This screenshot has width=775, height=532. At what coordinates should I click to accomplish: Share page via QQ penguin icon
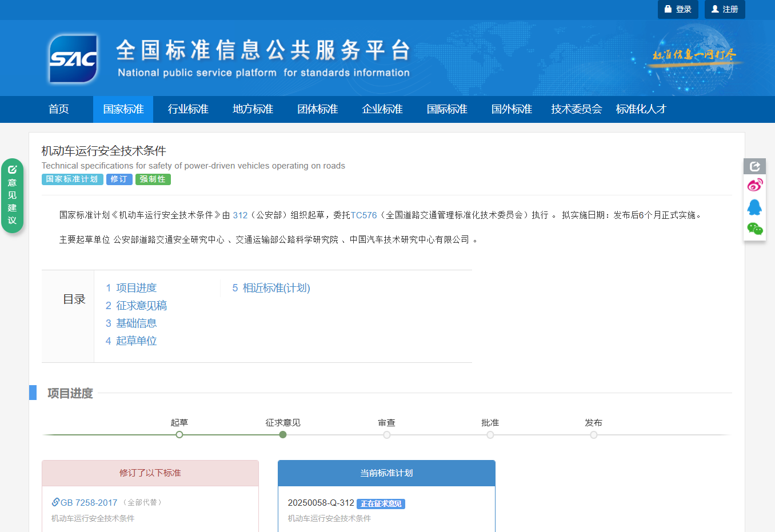(754, 207)
